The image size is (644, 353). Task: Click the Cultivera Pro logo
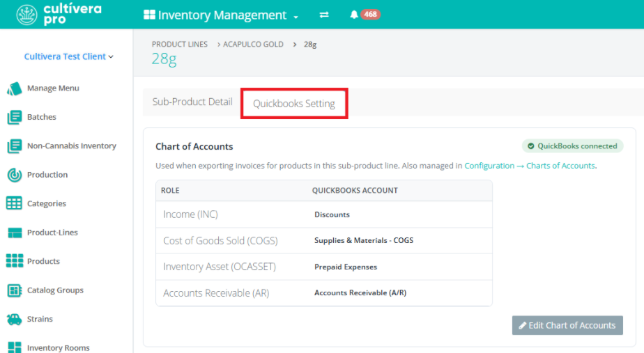(x=59, y=15)
